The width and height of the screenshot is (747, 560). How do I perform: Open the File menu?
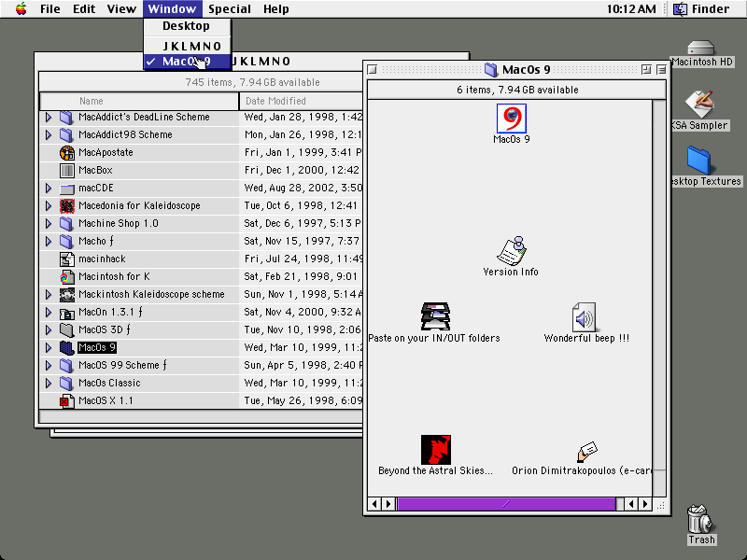[50, 9]
